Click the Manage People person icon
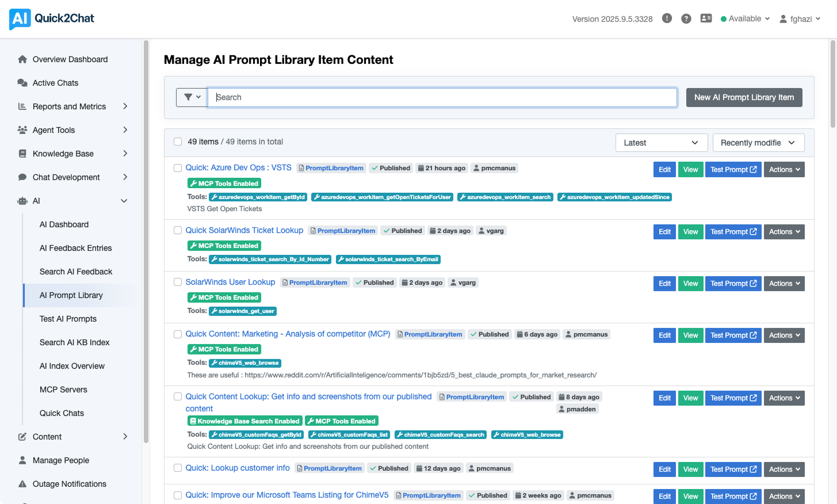Screen dimensions: 837x504 point(22,460)
